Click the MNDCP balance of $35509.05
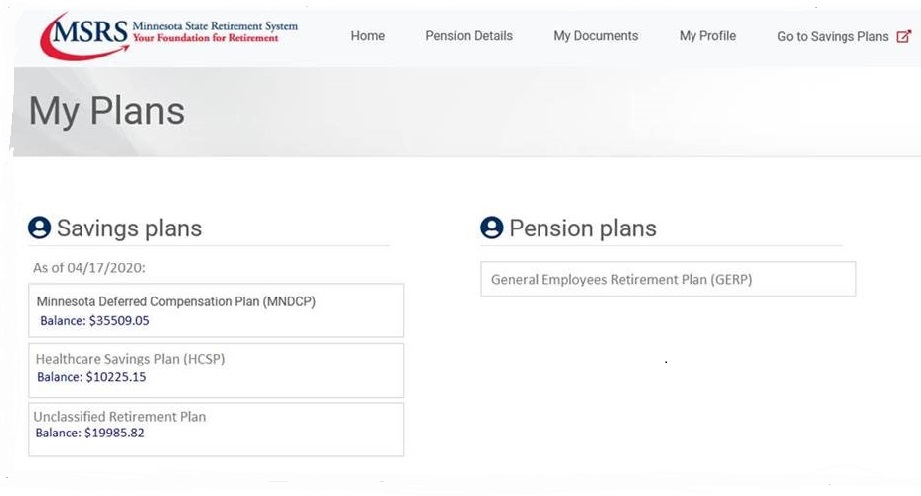 [x=94, y=322]
